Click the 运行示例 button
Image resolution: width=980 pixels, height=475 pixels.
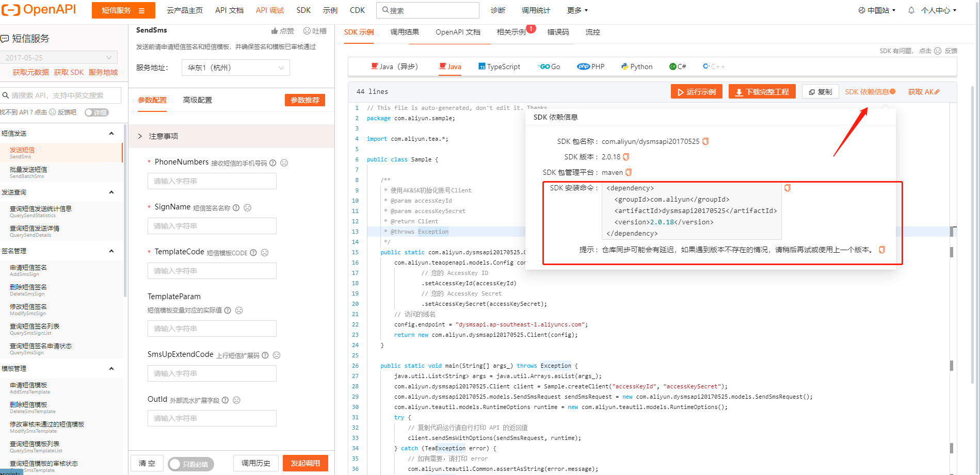tap(697, 92)
